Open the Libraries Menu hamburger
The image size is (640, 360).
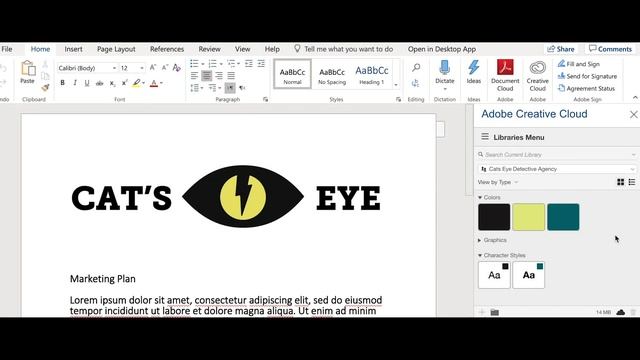pos(485,137)
